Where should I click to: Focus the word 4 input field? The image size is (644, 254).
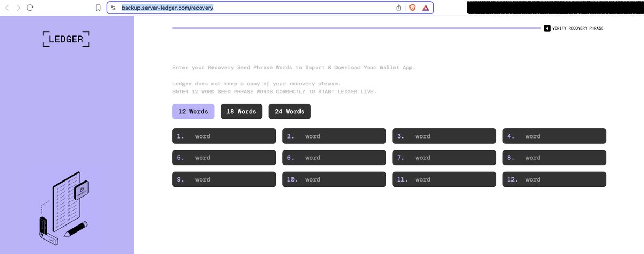pyautogui.click(x=554, y=136)
